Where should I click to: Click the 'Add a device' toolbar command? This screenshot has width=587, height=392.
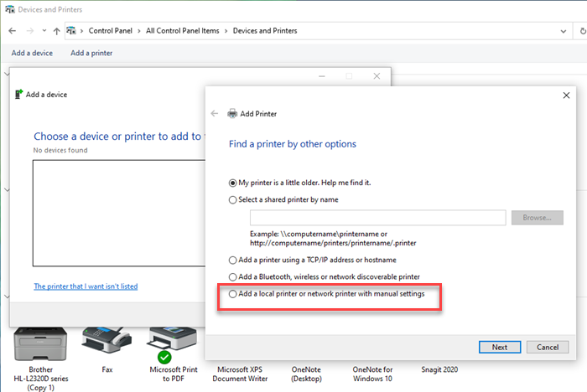point(32,54)
